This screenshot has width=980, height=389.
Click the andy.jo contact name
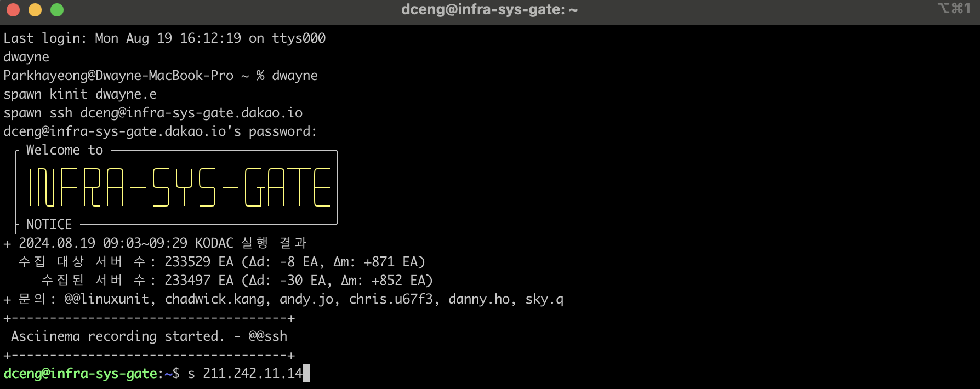pos(306,299)
